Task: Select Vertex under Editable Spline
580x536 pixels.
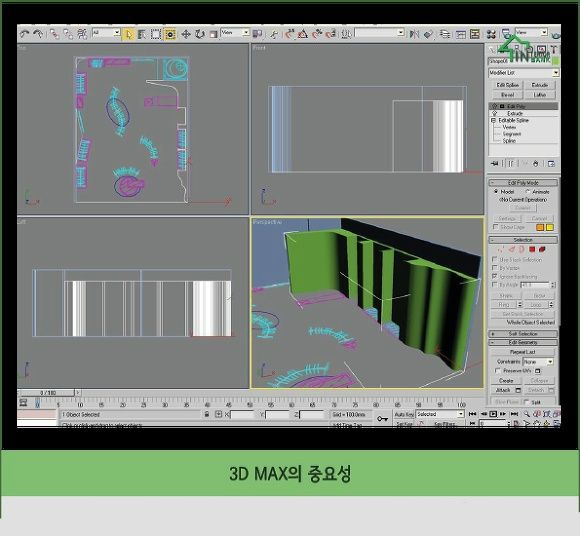Action: 509,127
